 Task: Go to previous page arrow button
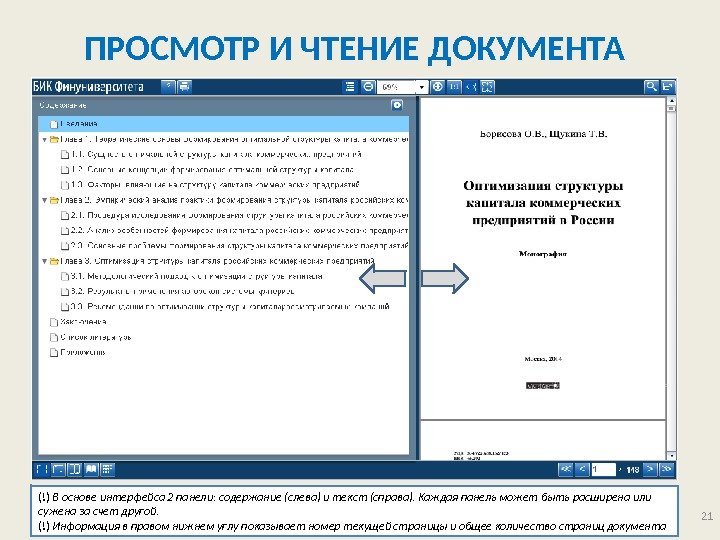(x=582, y=469)
